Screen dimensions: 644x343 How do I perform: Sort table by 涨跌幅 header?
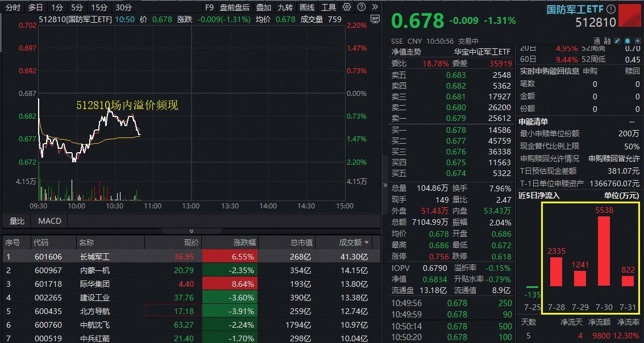pos(244,242)
